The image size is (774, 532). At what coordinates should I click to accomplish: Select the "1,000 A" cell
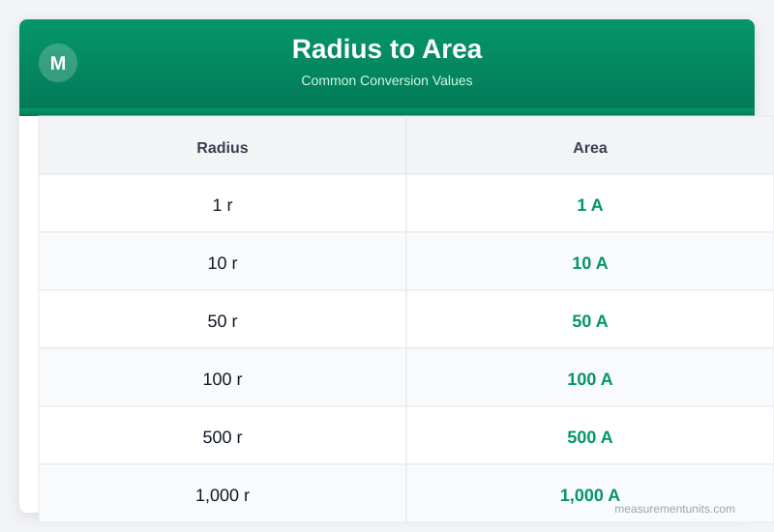coord(590,493)
